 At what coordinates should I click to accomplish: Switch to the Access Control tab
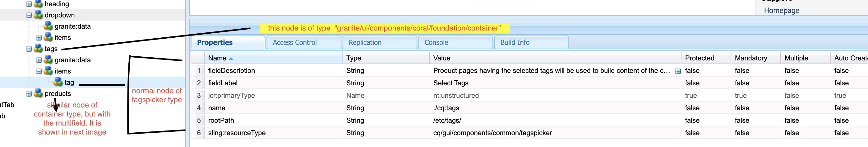point(294,43)
